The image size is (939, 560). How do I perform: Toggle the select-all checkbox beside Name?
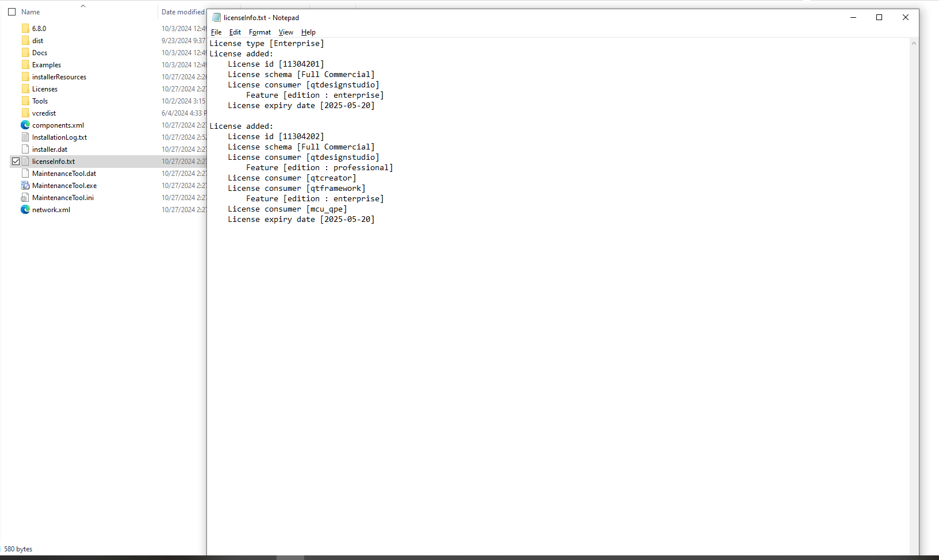tap(12, 11)
